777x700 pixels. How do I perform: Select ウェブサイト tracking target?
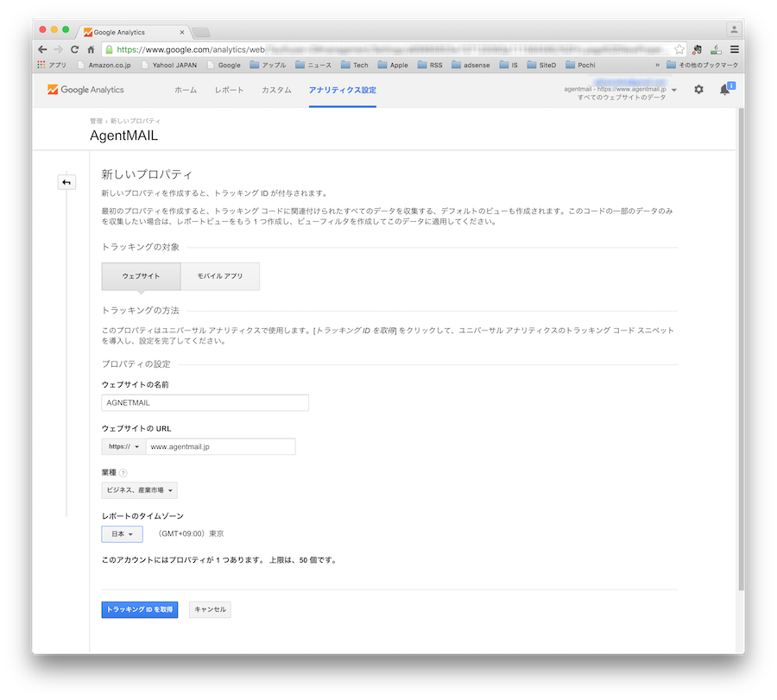click(141, 276)
